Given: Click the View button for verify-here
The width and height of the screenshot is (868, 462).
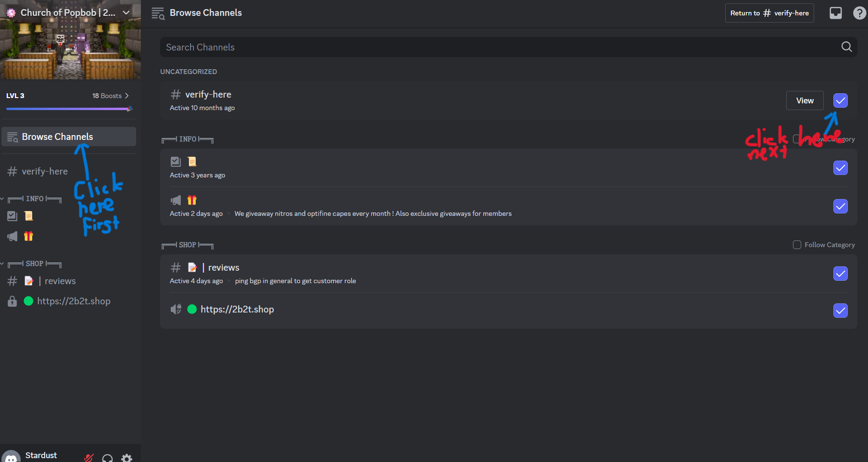Looking at the screenshot, I should pos(805,100).
